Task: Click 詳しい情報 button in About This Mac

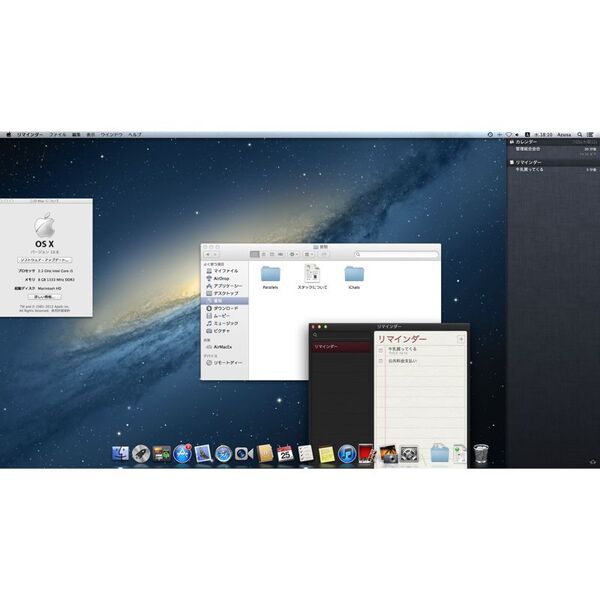Action: click(45, 297)
